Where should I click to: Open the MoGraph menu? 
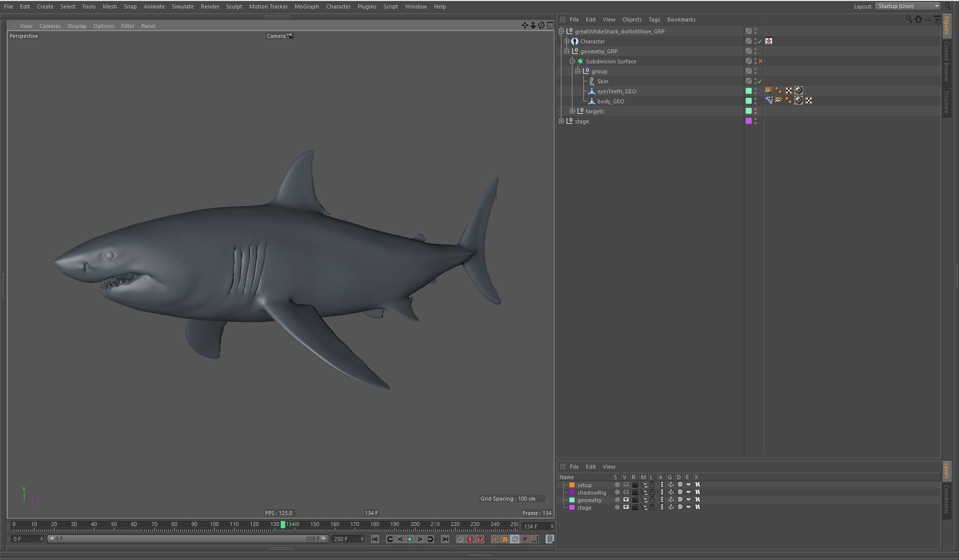coord(307,6)
